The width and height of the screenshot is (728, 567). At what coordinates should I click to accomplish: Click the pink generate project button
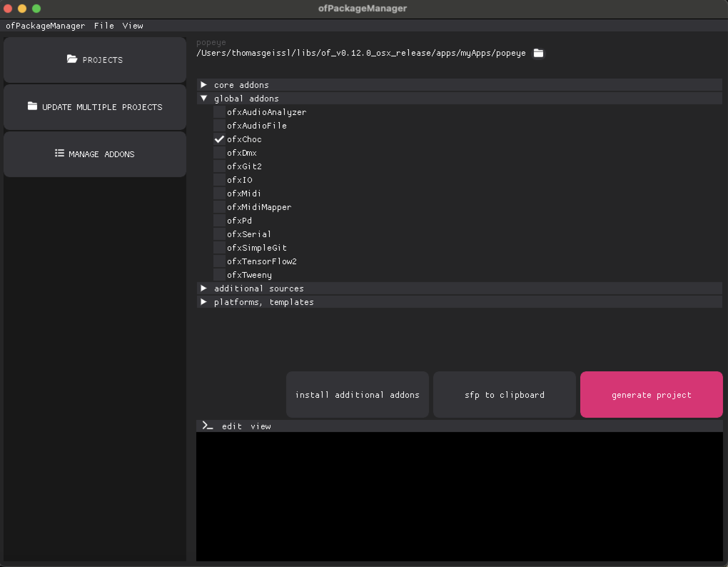pos(651,395)
